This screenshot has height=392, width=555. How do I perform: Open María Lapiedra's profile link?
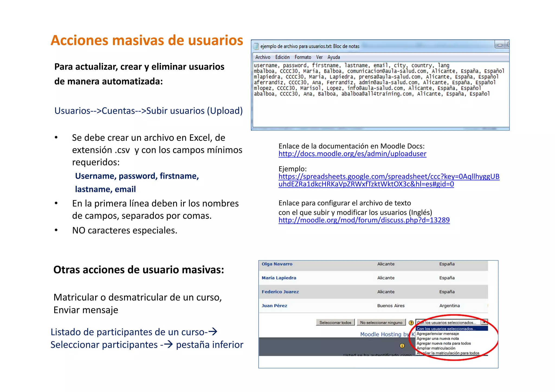(x=279, y=278)
